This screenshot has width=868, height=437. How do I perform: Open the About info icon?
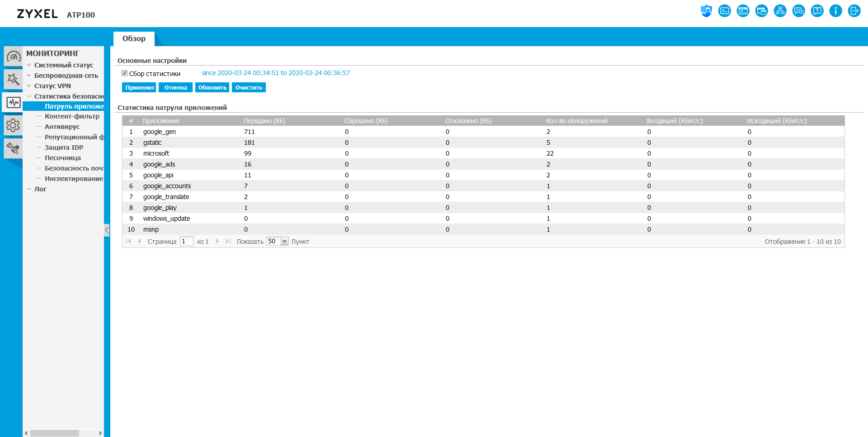(x=836, y=11)
